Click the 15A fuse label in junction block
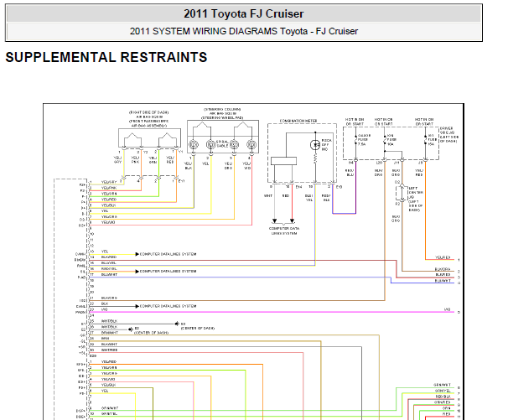Screen dimensions: 508x420 coord(432,140)
